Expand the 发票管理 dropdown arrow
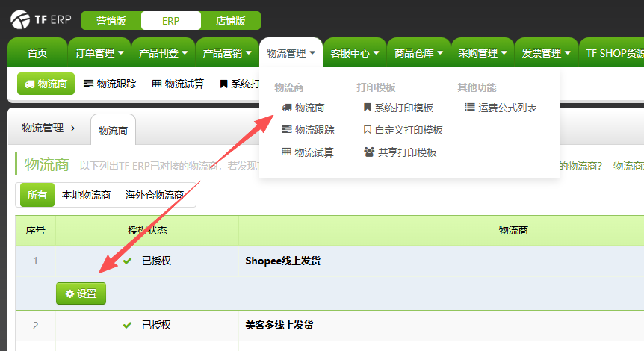Image resolution: width=644 pixels, height=351 pixels. click(x=568, y=52)
